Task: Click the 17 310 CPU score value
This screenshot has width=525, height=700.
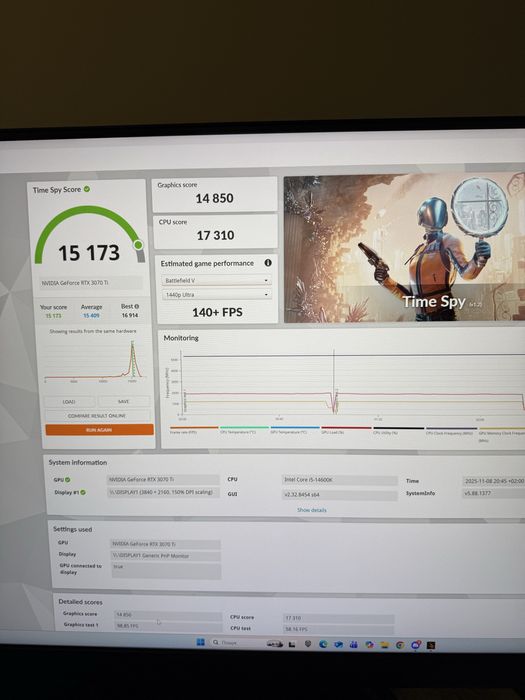Action: (x=216, y=235)
